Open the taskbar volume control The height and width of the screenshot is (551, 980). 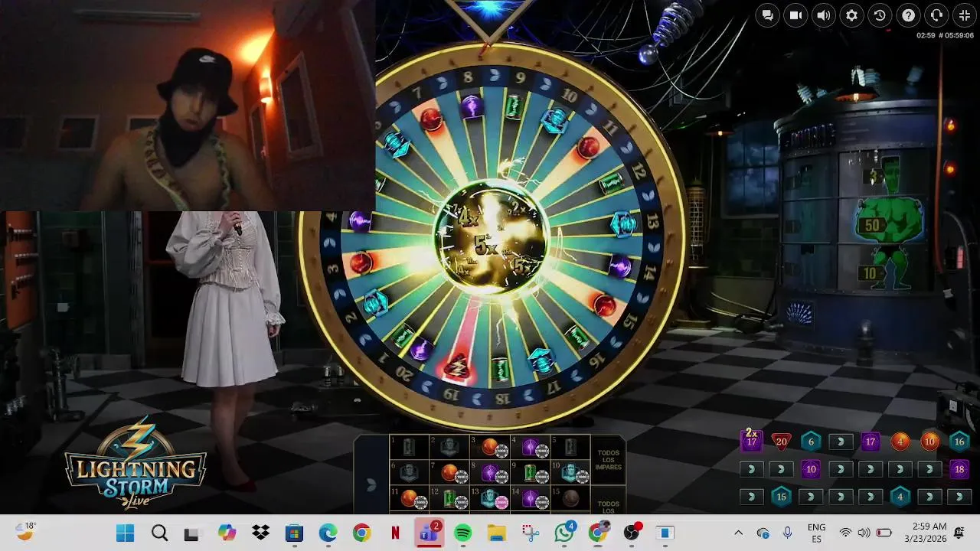tap(864, 533)
